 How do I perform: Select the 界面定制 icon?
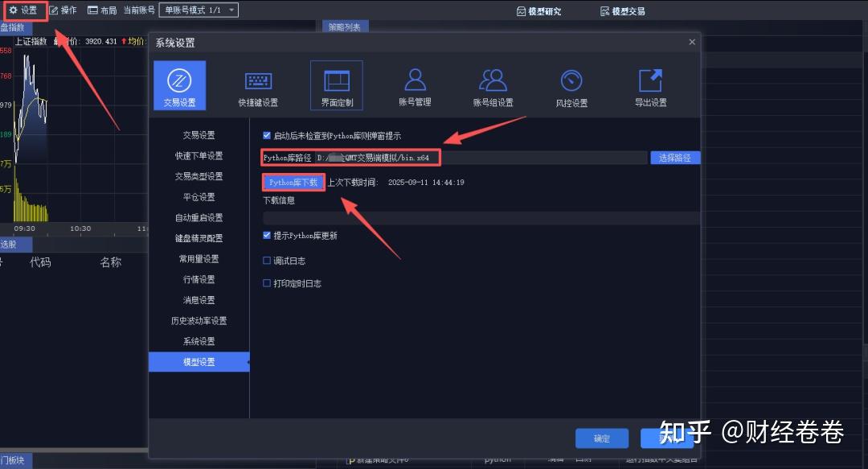click(x=336, y=84)
